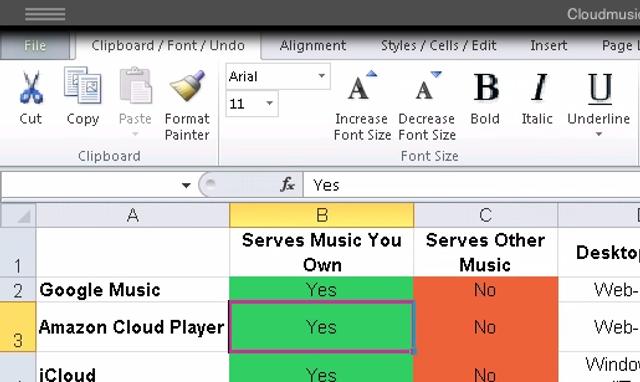The height and width of the screenshot is (382, 640).
Task: Click the Amazon Cloud Player cell
Action: 133,327
